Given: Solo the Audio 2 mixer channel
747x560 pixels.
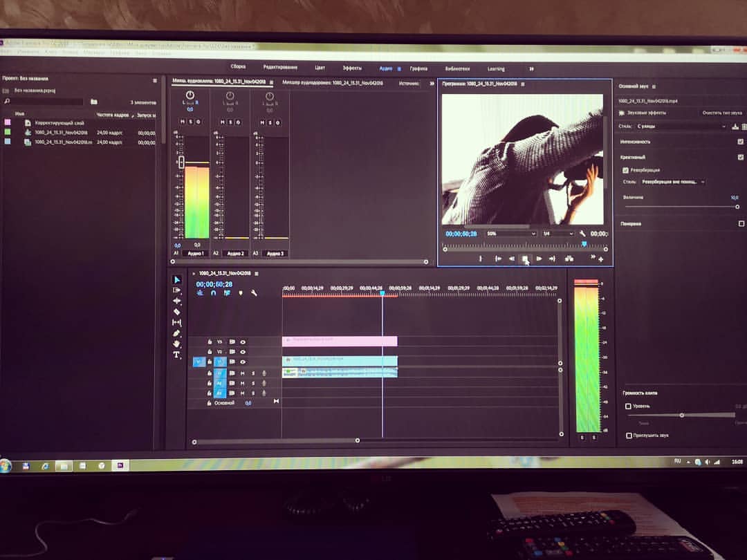Looking at the screenshot, I should tap(230, 122).
